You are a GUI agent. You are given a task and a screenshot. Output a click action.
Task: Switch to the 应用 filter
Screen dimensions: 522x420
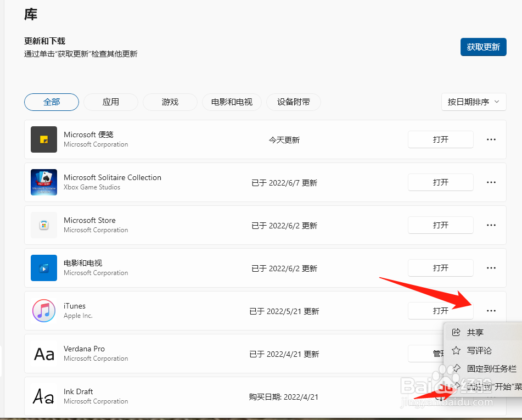110,102
